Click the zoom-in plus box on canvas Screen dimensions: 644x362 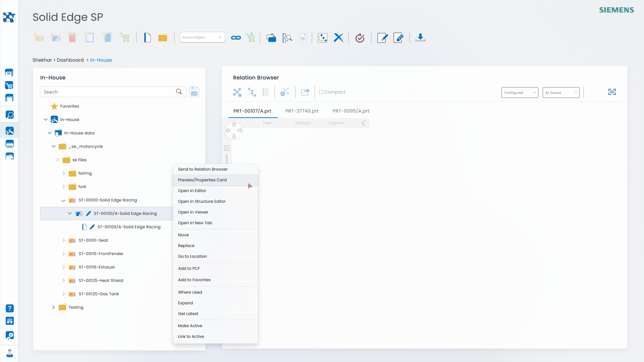(227, 148)
